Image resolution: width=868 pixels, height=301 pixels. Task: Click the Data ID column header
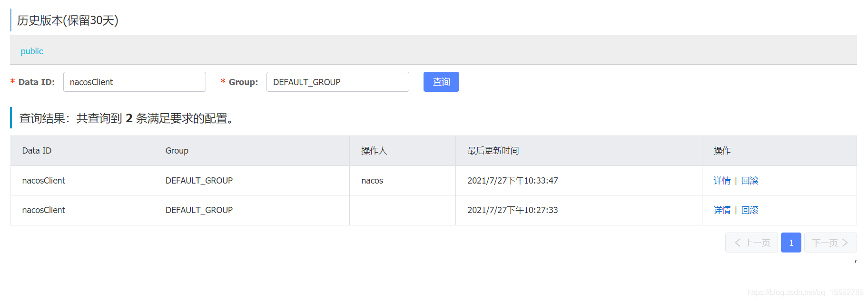click(x=36, y=150)
